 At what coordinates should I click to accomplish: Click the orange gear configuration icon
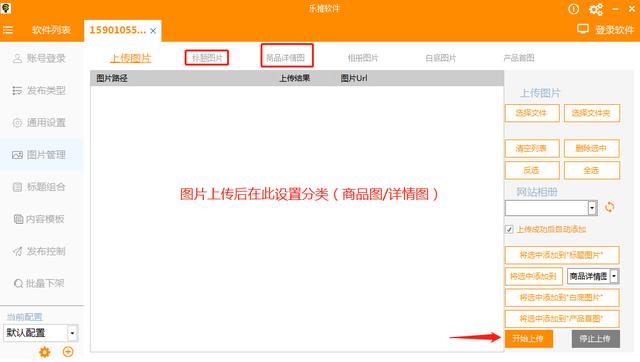click(44, 352)
